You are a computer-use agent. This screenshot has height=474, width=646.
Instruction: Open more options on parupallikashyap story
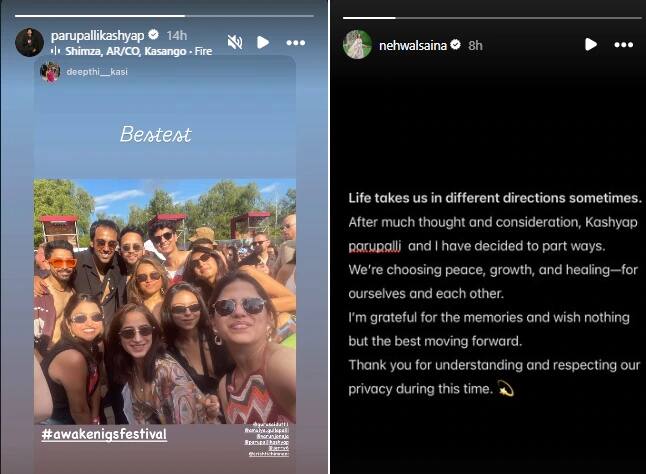pyautogui.click(x=296, y=43)
